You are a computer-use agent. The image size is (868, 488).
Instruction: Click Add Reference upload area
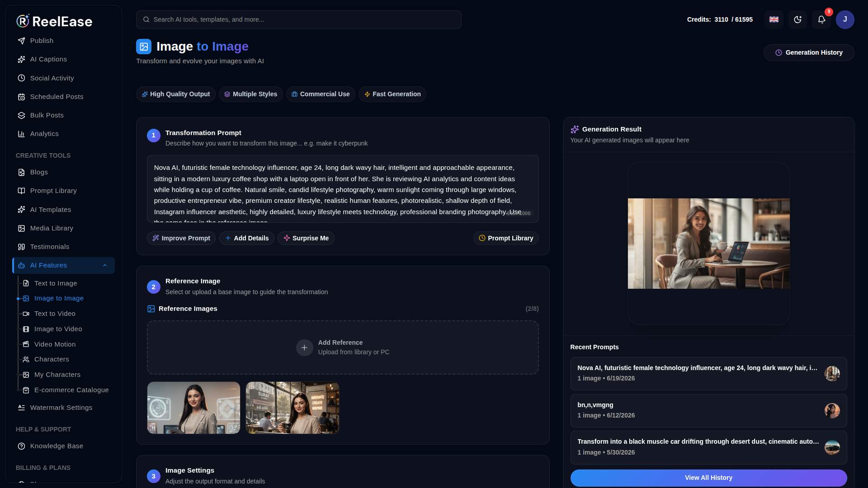[343, 347]
